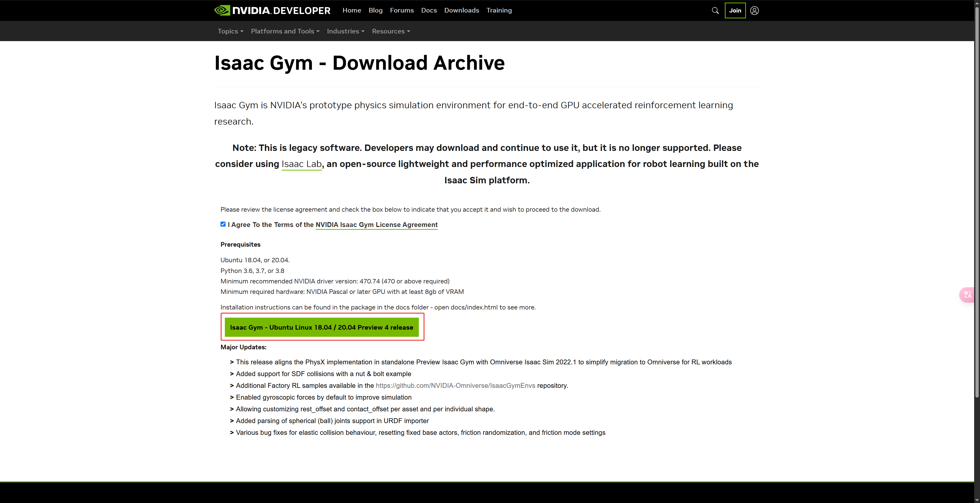This screenshot has width=980, height=503.
Task: Click the URDF importer ball joints item
Action: pyautogui.click(x=332, y=421)
